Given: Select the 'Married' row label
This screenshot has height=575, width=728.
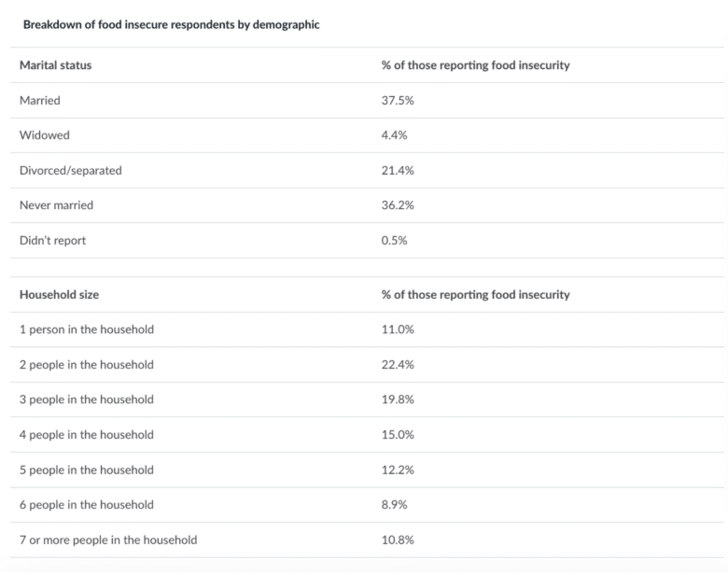Looking at the screenshot, I should [40, 101].
